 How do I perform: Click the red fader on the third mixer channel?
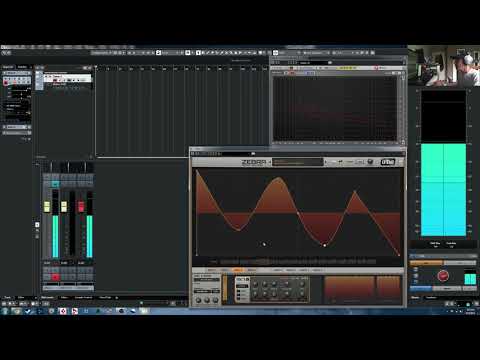[81, 207]
